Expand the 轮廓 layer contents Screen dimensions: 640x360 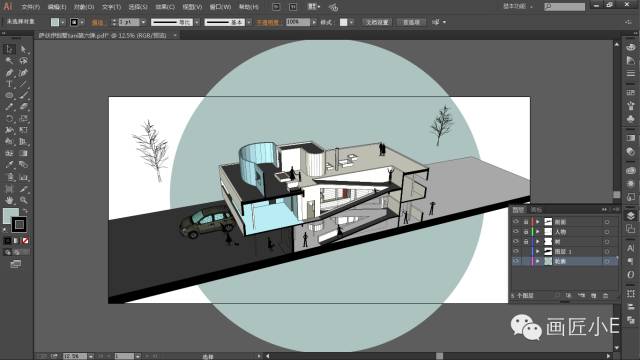538,261
